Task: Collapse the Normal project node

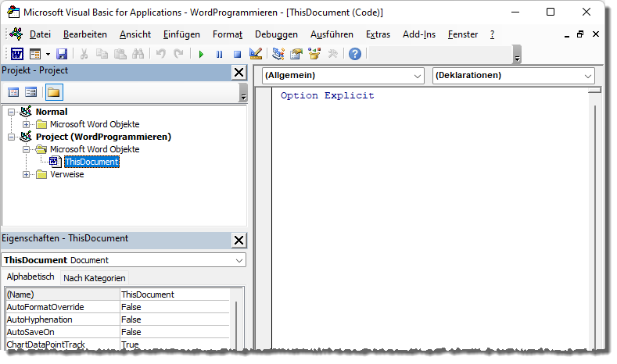Action: [12, 112]
